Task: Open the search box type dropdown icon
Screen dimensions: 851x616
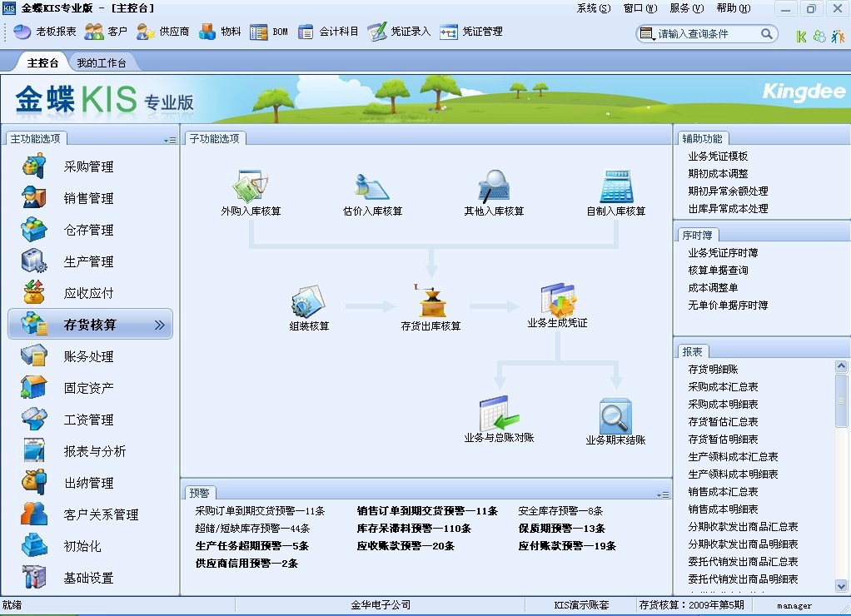Action: [647, 33]
